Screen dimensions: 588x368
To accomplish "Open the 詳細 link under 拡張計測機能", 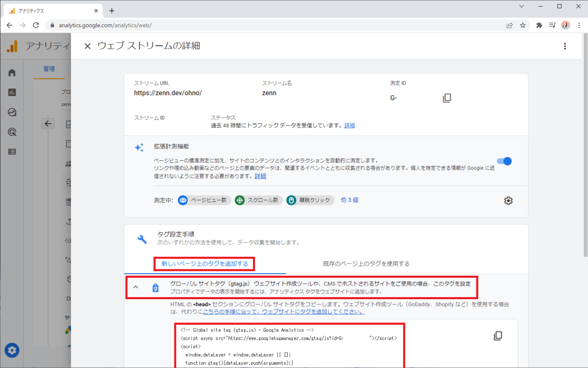I will [x=260, y=176].
